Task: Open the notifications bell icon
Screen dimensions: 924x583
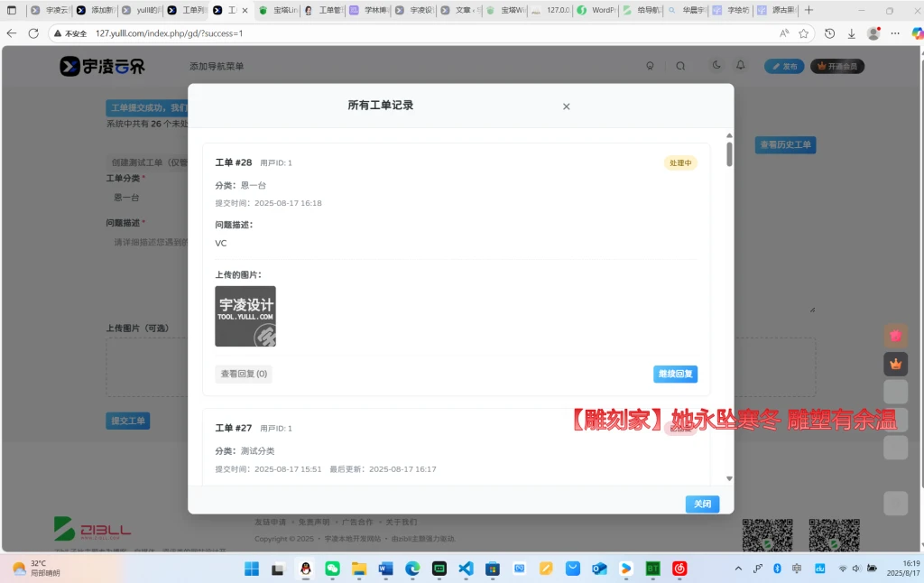Action: [739, 65]
